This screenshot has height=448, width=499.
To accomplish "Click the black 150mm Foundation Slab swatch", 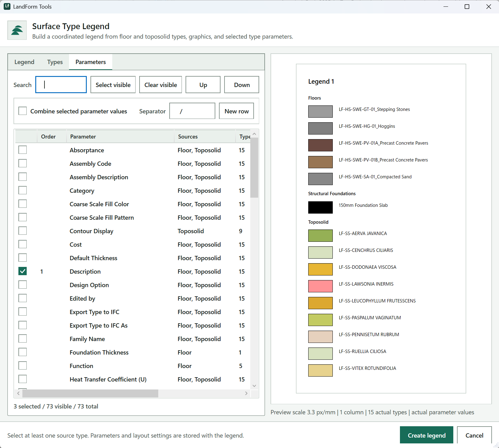I will [x=320, y=207].
